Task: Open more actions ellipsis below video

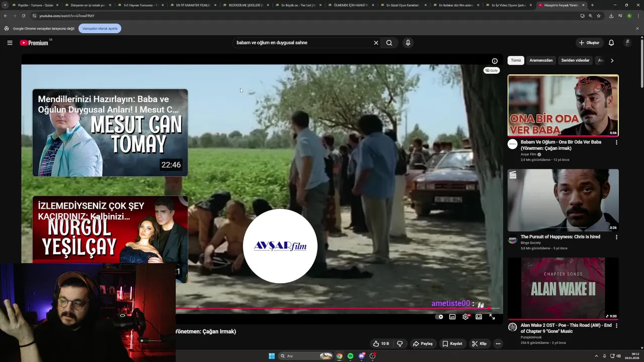Action: point(498,344)
